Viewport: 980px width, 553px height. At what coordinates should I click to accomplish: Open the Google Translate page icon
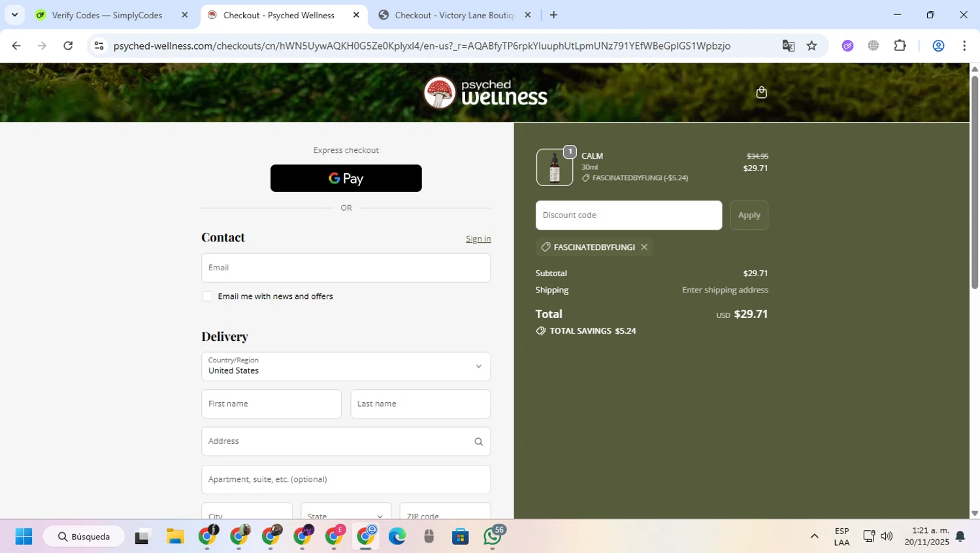pyautogui.click(x=789, y=46)
